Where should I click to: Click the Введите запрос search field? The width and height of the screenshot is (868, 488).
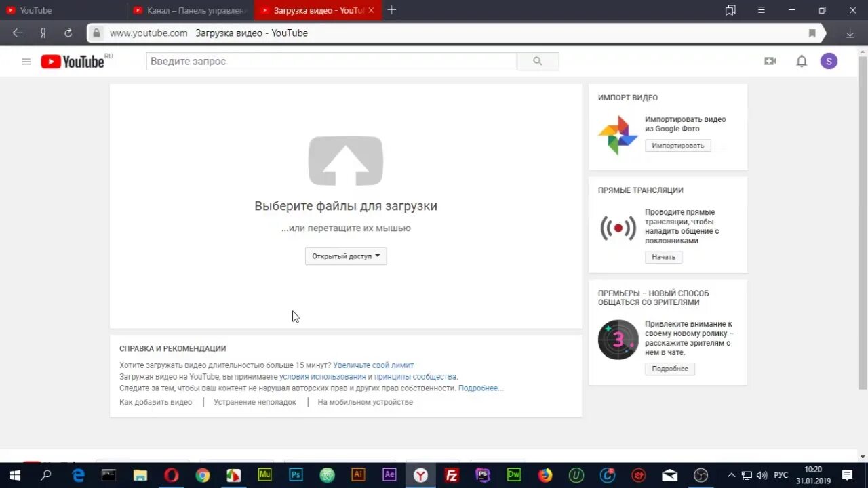tap(332, 61)
